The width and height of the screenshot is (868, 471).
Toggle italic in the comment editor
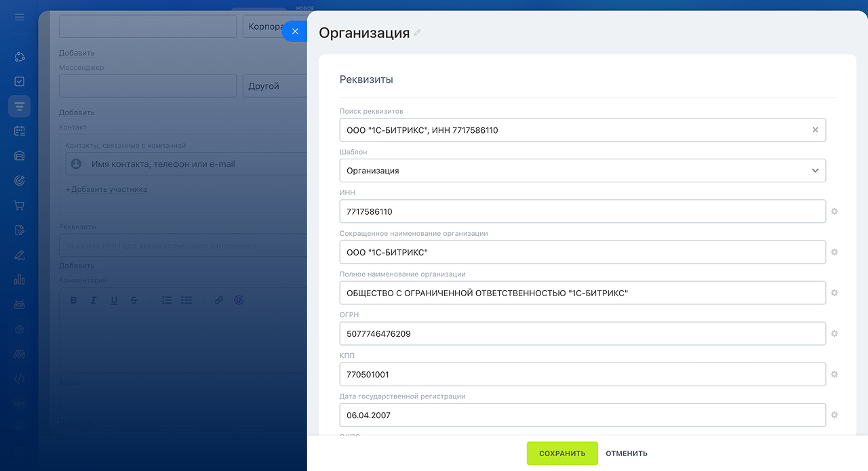coord(94,300)
